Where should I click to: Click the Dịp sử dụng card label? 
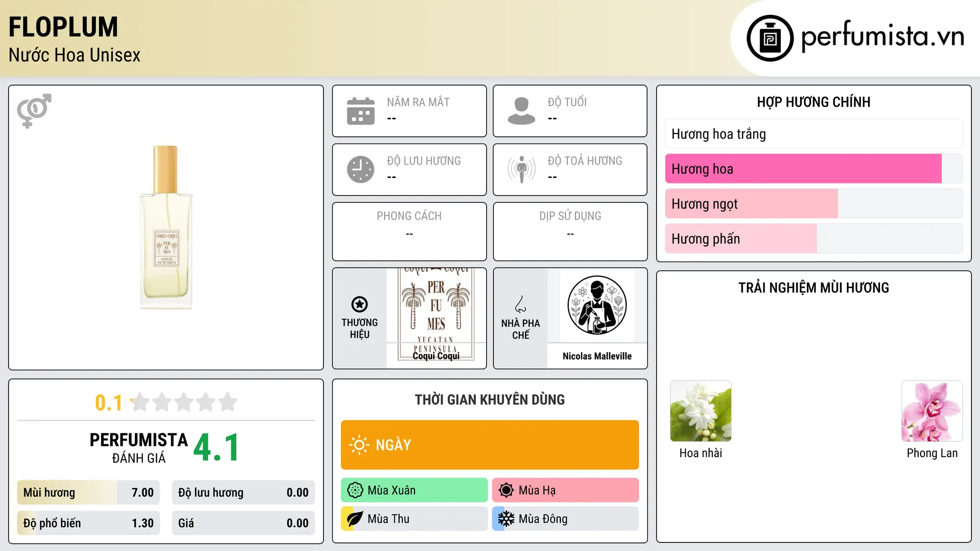tap(570, 216)
